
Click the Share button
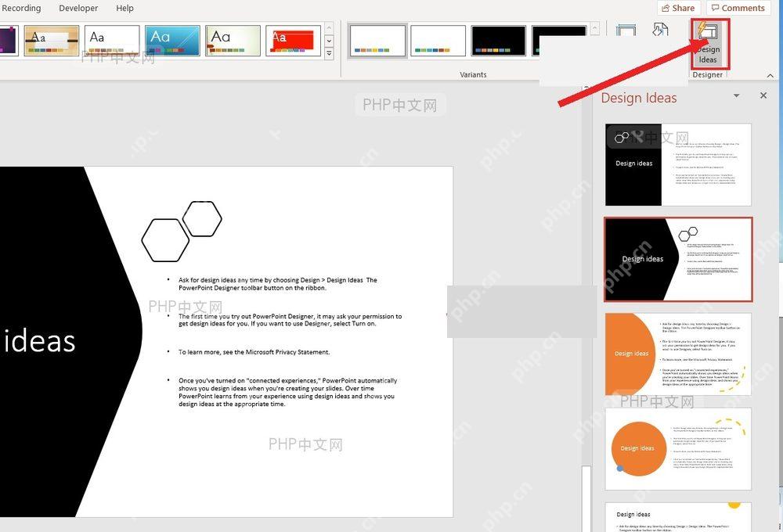679,8
